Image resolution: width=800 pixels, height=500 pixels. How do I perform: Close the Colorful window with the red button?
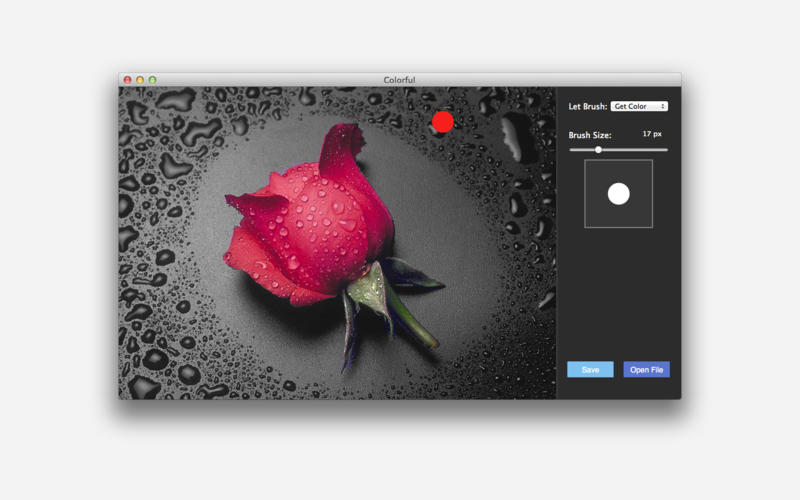(x=128, y=80)
